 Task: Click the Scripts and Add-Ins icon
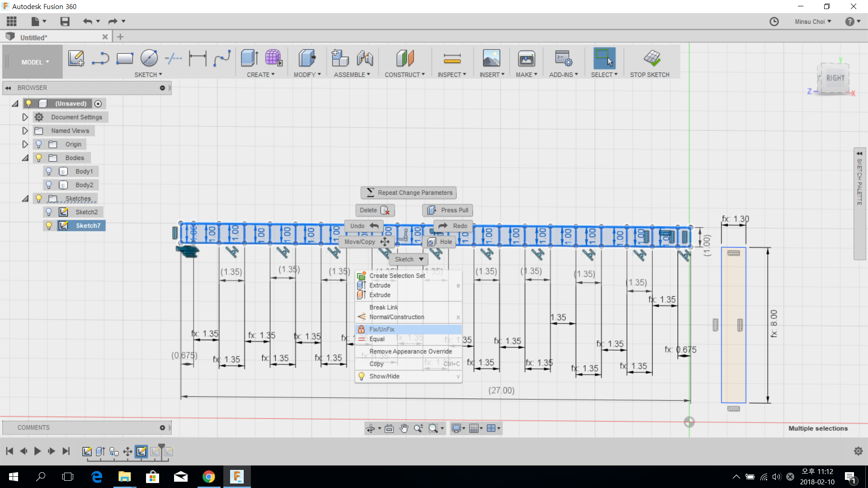pos(564,58)
